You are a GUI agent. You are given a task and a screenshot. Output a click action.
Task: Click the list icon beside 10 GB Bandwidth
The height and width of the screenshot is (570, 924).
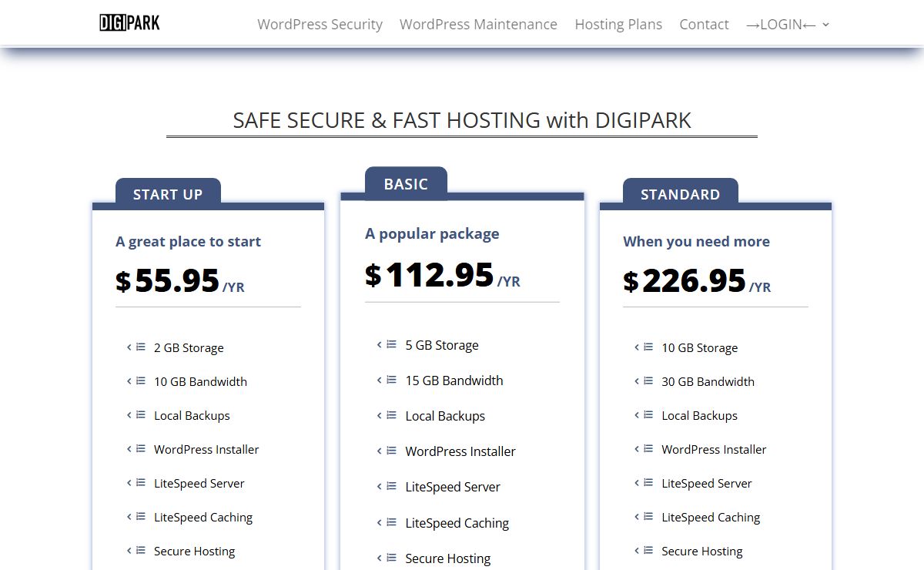click(136, 381)
